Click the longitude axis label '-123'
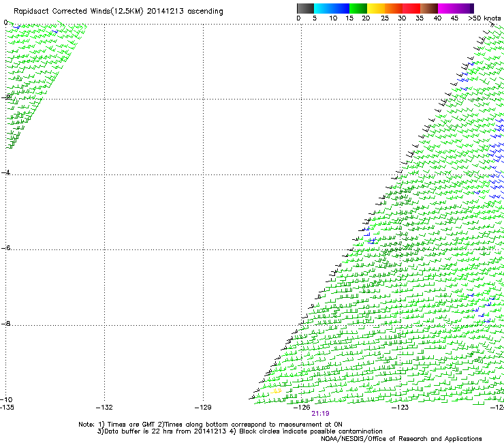The image size is (504, 443). [x=400, y=408]
